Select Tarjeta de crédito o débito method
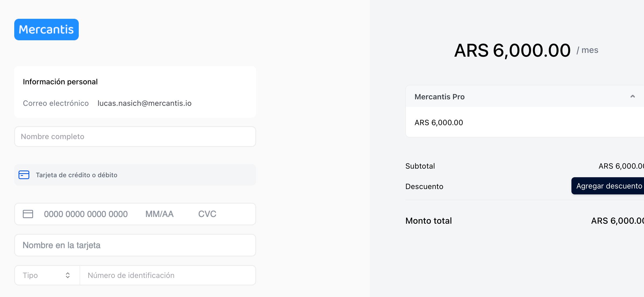 click(x=135, y=175)
